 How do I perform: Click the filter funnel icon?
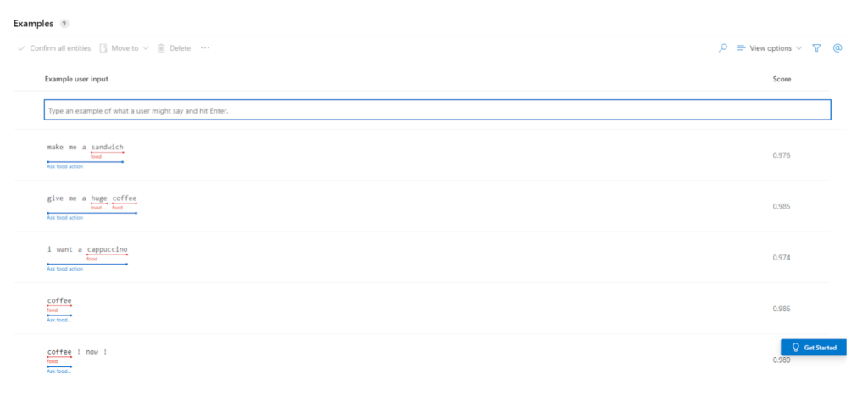pos(817,48)
